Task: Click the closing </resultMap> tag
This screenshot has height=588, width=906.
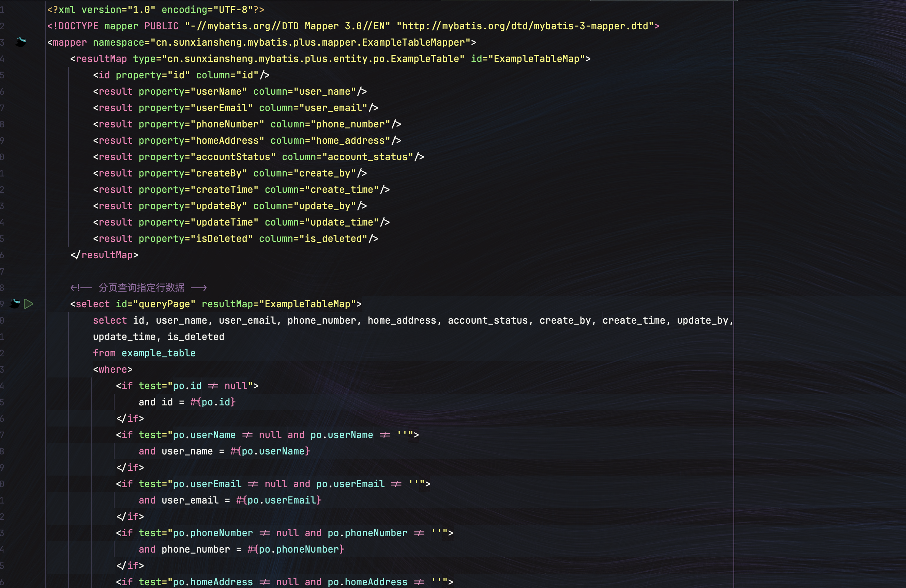Action: pos(104,255)
